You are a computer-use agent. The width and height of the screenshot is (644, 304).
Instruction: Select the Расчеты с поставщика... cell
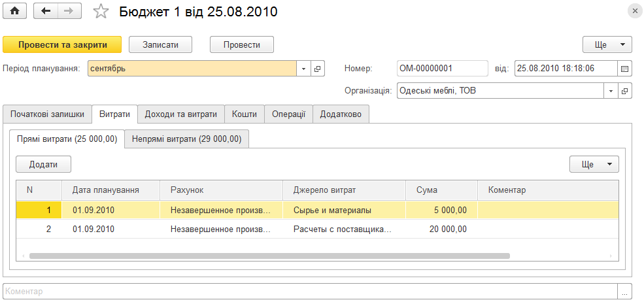(344, 229)
